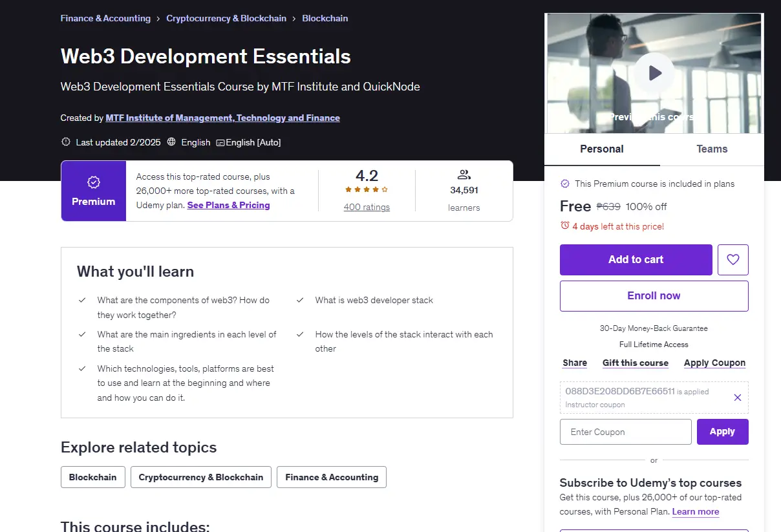View the 400 ratings link
Screen dimensions: 781x532
coord(367,207)
